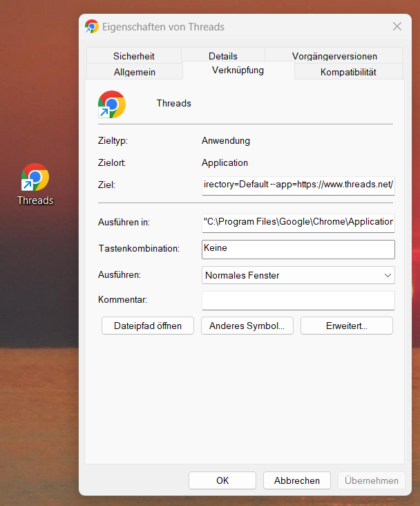Open the Allgemein tab
The height and width of the screenshot is (506, 420).
[135, 72]
